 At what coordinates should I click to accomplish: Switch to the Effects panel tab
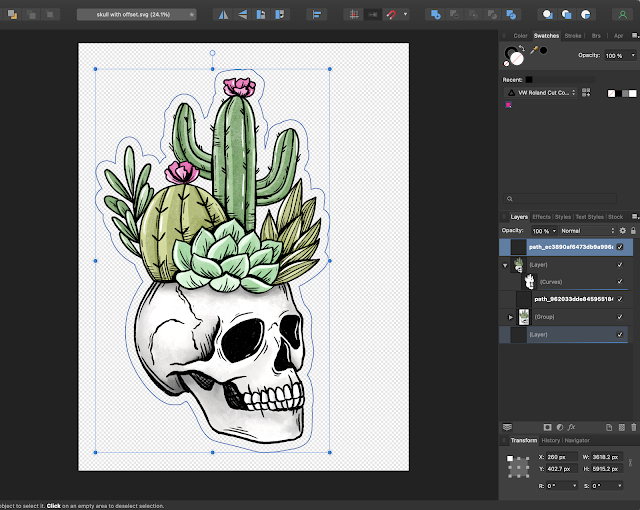(541, 216)
